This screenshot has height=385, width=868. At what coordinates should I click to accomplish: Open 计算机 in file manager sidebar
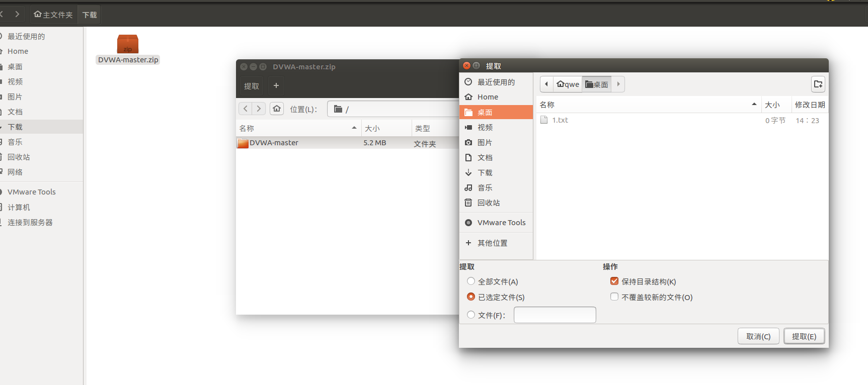pyautogui.click(x=41, y=207)
